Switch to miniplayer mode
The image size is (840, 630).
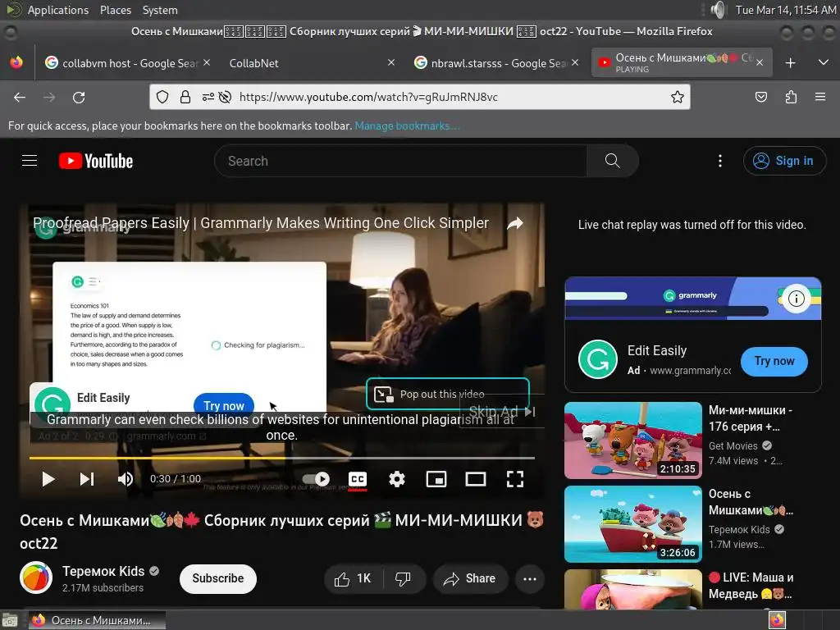coord(436,479)
